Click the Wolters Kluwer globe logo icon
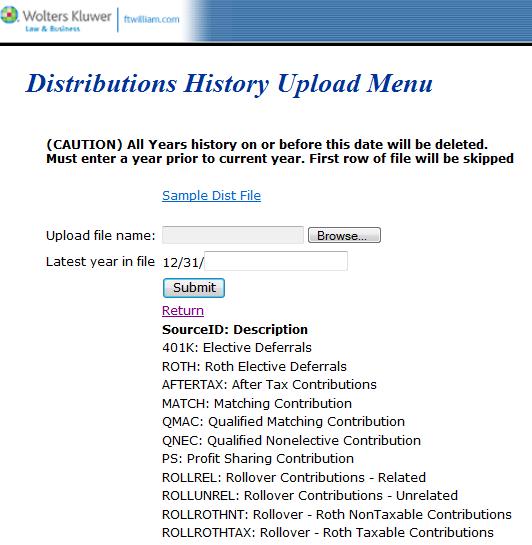 pyautogui.click(x=9, y=16)
